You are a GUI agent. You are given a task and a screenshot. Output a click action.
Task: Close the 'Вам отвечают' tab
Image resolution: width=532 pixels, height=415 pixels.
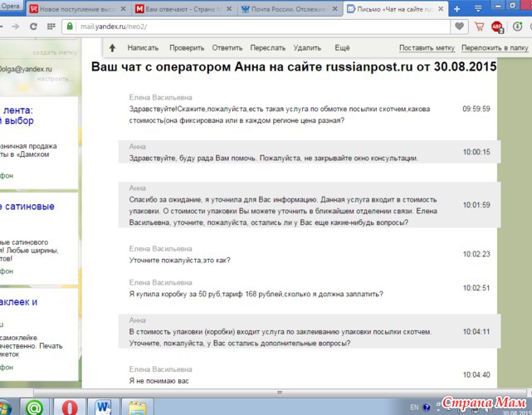click(x=229, y=9)
